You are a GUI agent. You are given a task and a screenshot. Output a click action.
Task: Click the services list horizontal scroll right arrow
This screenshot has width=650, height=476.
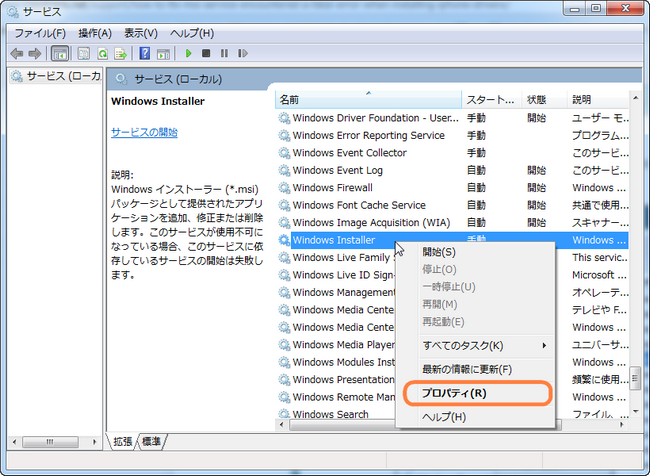click(622, 425)
